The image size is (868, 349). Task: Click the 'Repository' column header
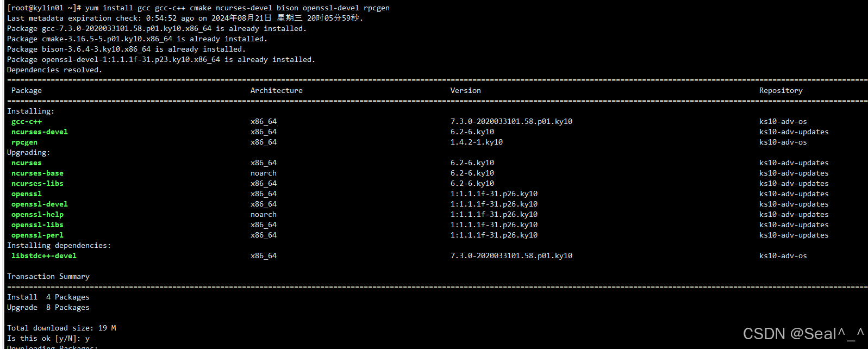(x=781, y=91)
